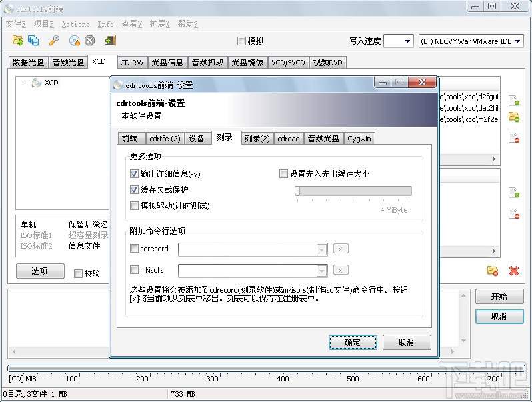Switch to 光盘信息 main tab
The image size is (532, 402).
[x=167, y=63]
